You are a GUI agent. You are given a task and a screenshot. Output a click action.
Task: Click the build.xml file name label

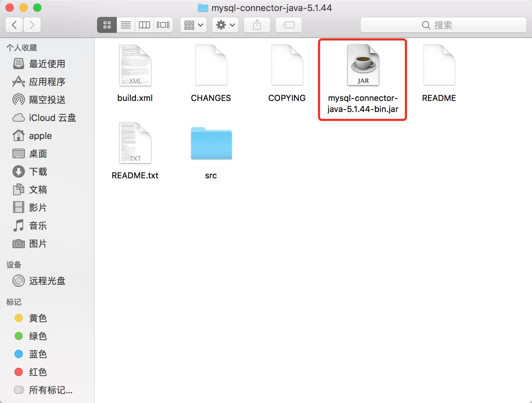pos(135,98)
